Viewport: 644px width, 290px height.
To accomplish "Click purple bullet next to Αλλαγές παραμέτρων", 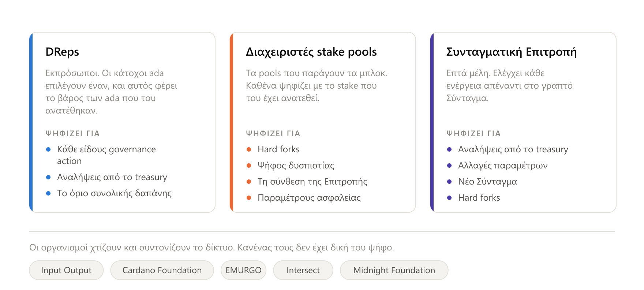I will point(449,166).
